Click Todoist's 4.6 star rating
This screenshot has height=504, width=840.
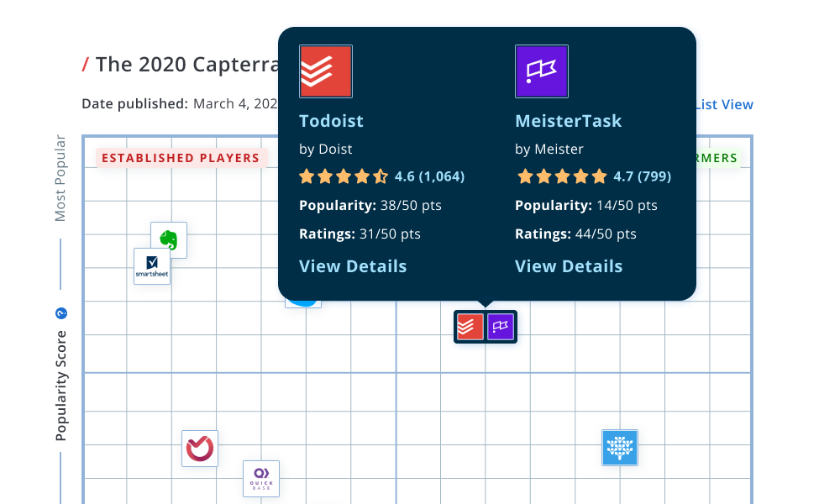[x=381, y=176]
